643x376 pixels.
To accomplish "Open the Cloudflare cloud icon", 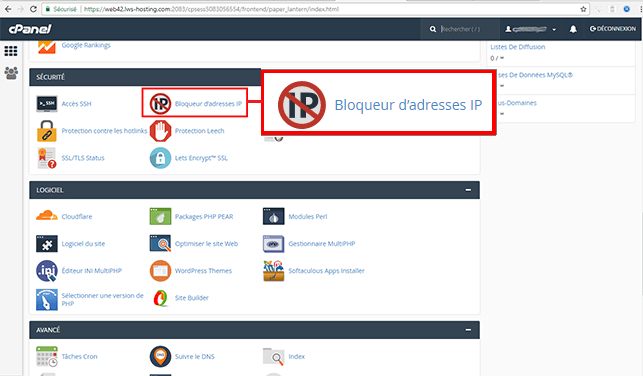I will [46, 216].
